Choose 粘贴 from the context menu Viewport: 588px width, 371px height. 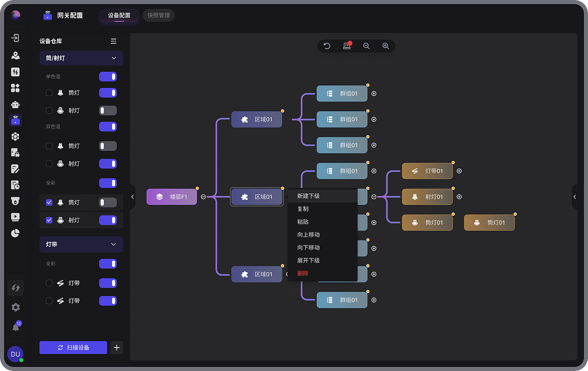tap(322, 222)
